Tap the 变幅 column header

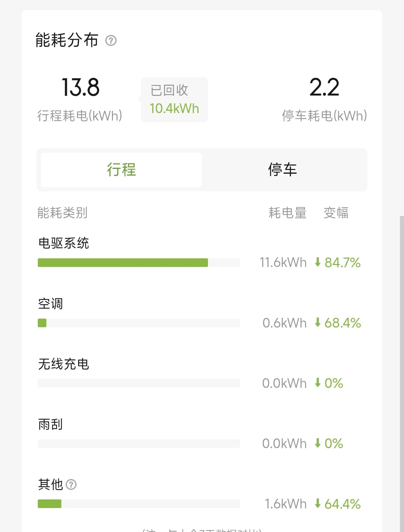[336, 213]
